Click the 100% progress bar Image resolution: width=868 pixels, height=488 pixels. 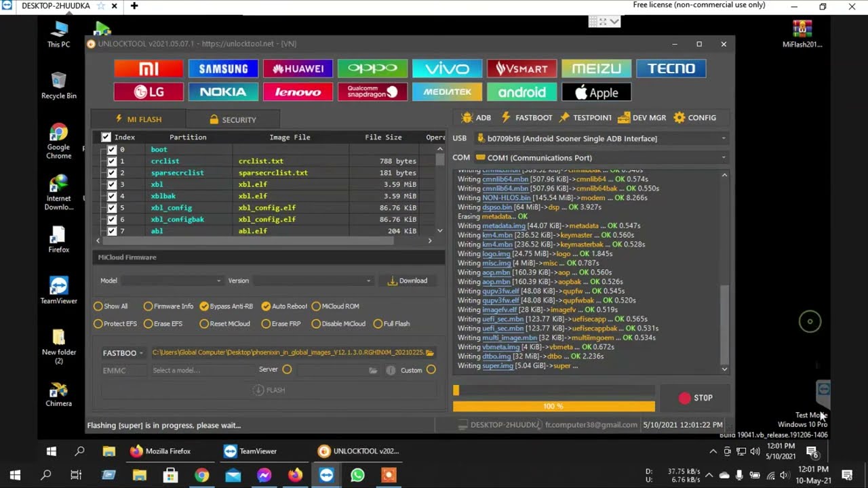pos(554,406)
